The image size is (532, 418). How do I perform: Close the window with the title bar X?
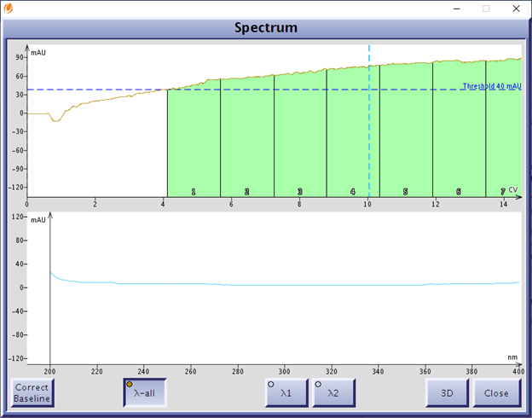[514, 9]
